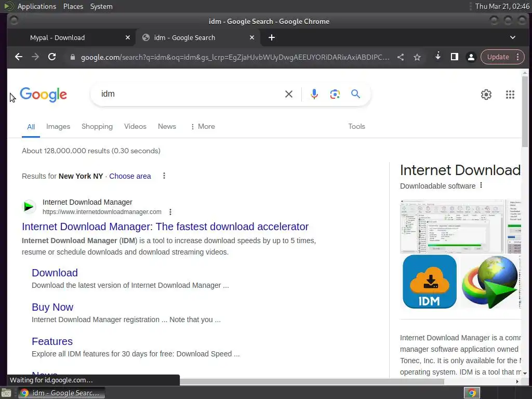Open the Tools search options

356,127
